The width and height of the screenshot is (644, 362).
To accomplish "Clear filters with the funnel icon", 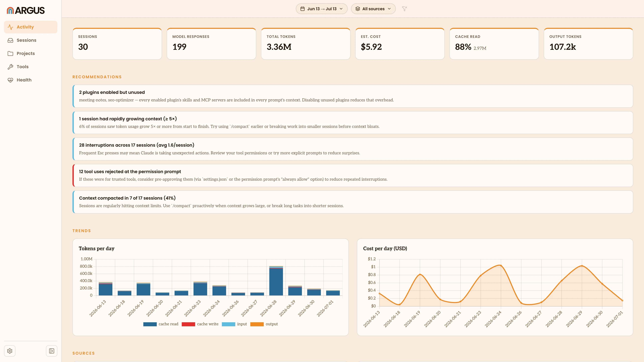I will tap(404, 9).
